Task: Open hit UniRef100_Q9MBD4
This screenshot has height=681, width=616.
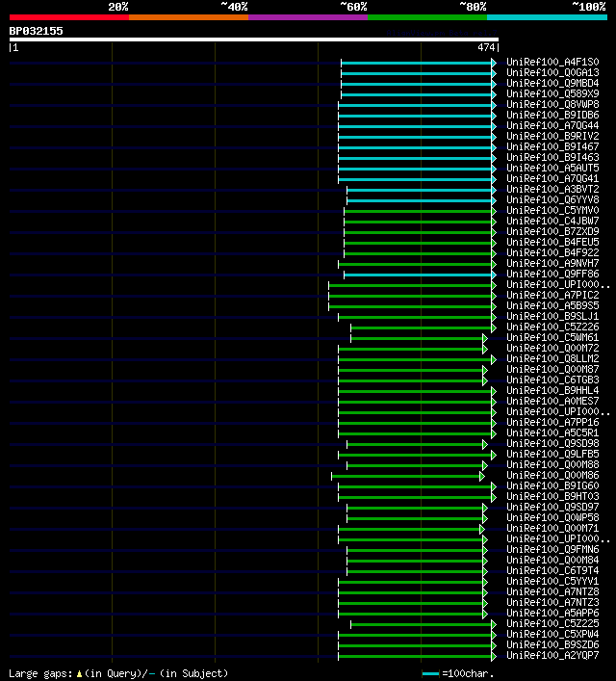Action: coord(552,83)
